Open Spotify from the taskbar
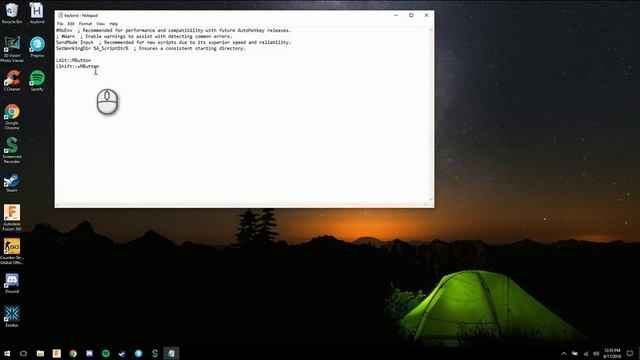Screen dimensions: 640x360 point(106,353)
